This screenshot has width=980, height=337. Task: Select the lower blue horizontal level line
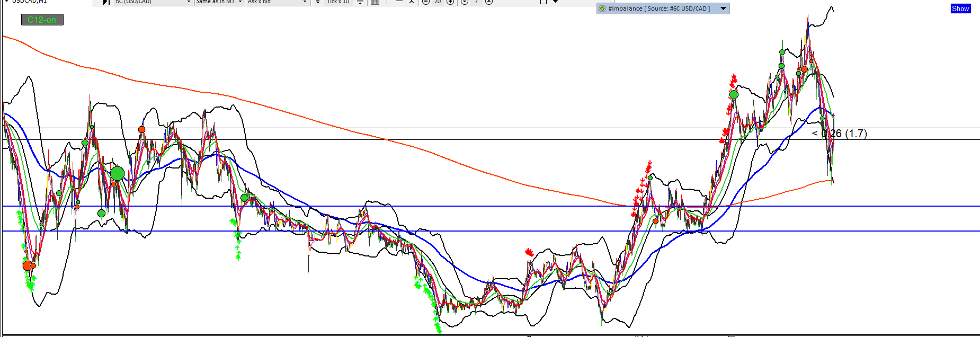[491, 231]
